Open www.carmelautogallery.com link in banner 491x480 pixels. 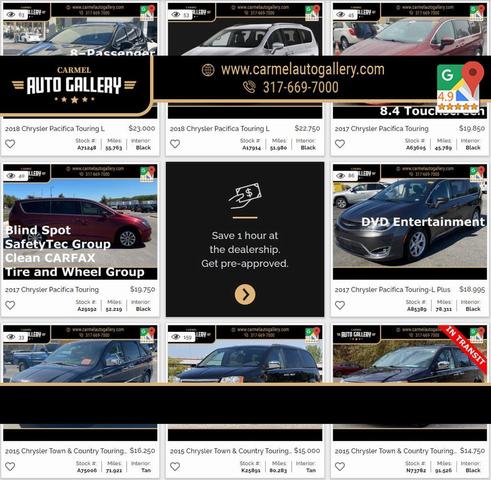303,70
